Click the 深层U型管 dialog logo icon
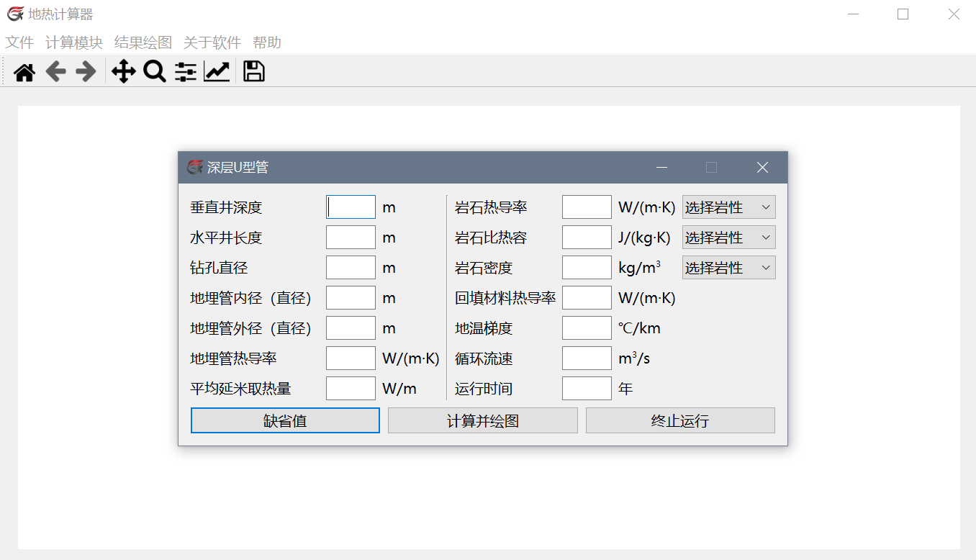Image resolution: width=976 pixels, height=560 pixels. point(195,167)
